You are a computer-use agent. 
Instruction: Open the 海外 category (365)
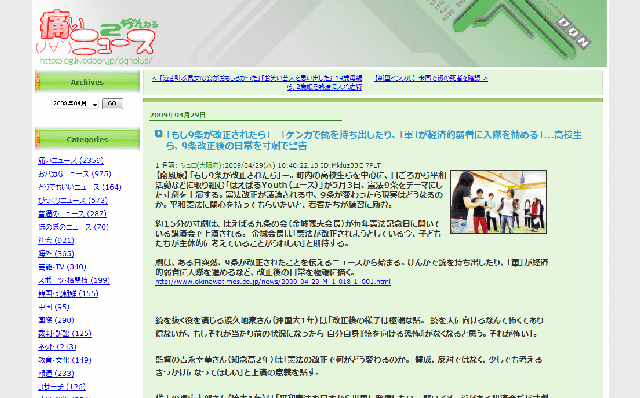point(56,253)
